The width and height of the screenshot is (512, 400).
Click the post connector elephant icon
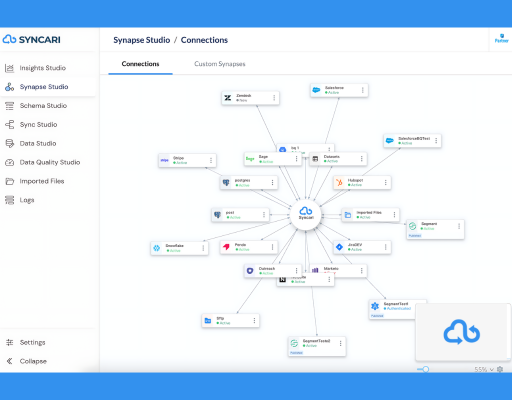tap(217, 215)
